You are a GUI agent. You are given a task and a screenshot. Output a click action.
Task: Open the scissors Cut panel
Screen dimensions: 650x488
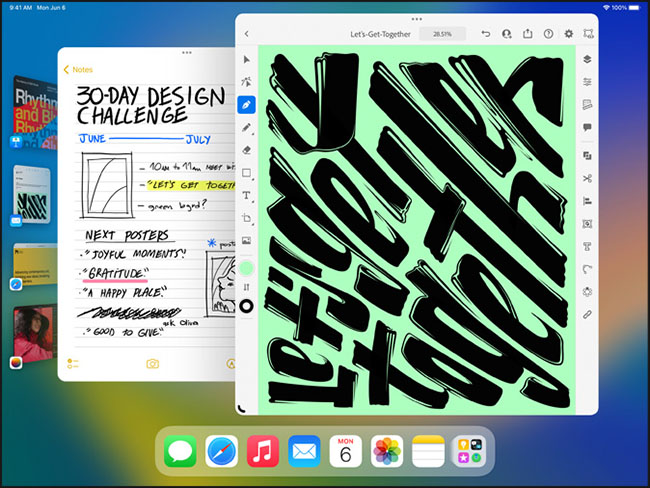point(587,179)
